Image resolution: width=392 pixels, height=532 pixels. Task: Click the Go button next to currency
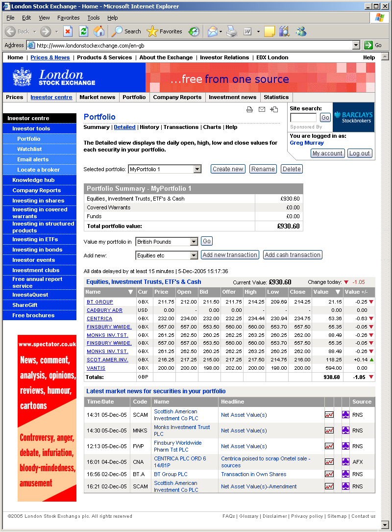coord(206,241)
